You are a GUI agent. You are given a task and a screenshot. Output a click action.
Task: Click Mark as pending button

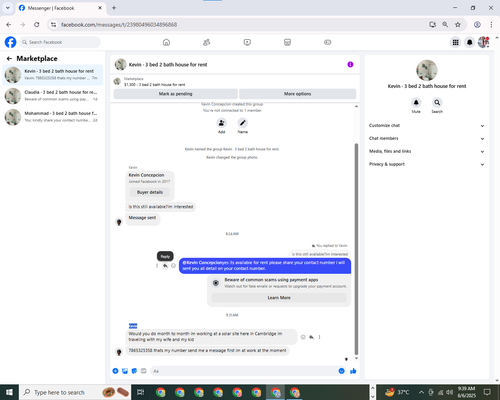coord(175,94)
